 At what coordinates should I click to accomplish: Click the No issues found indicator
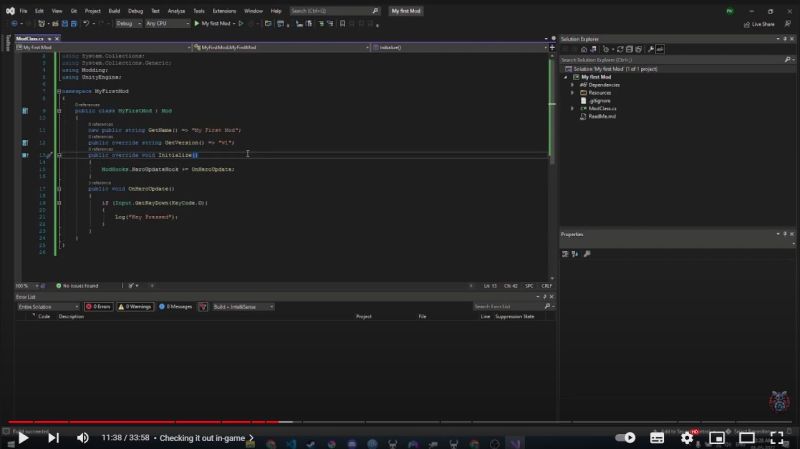tap(77, 286)
